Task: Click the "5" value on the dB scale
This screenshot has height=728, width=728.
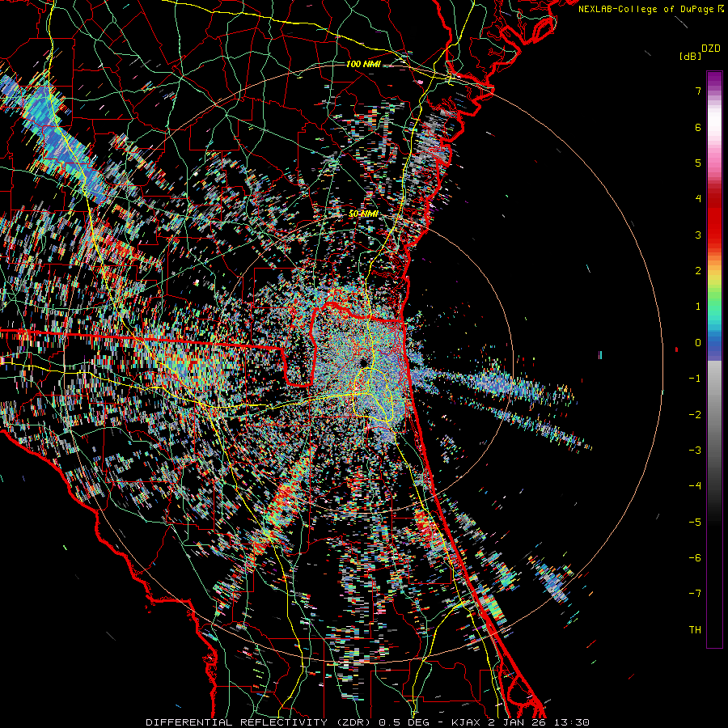Action: (x=698, y=163)
